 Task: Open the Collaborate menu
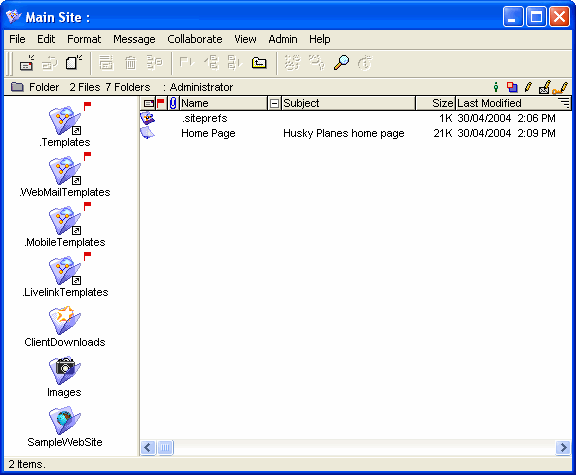(195, 39)
